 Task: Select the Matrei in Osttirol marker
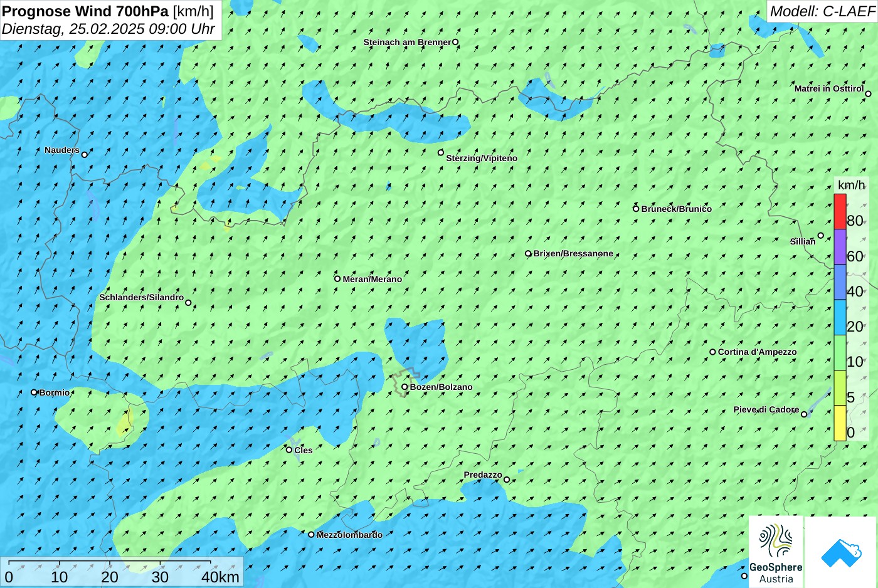869,94
